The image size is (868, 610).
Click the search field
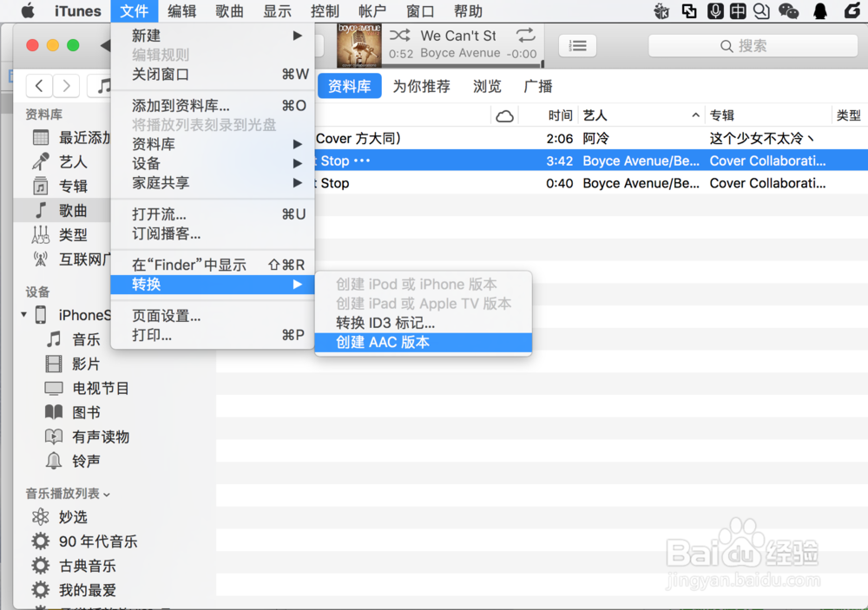click(x=753, y=46)
